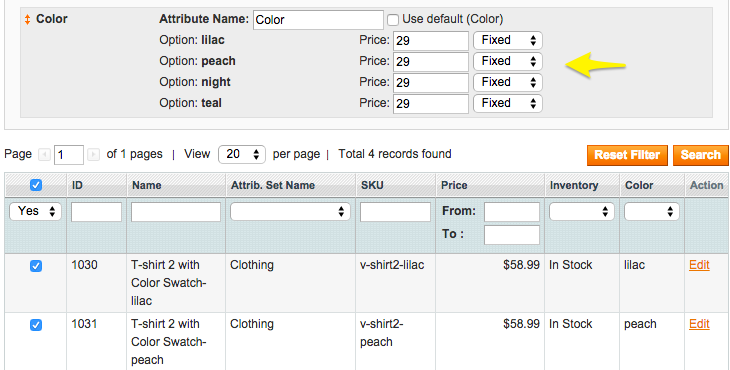Image resolution: width=730 pixels, height=370 pixels.
Task: Click the Name filter input field
Action: (176, 212)
